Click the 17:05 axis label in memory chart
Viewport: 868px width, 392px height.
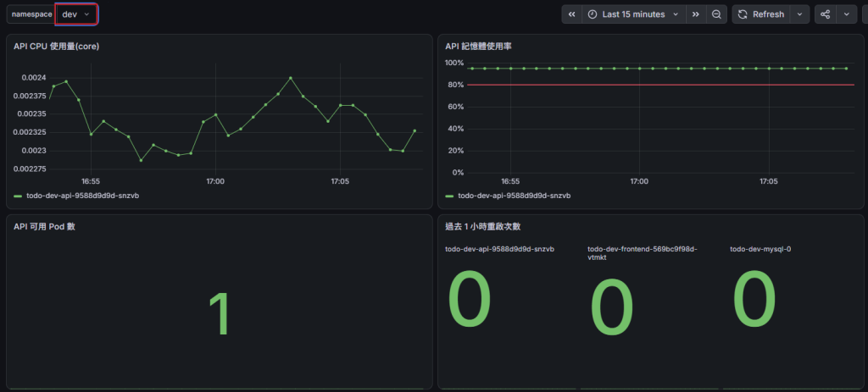coord(768,181)
